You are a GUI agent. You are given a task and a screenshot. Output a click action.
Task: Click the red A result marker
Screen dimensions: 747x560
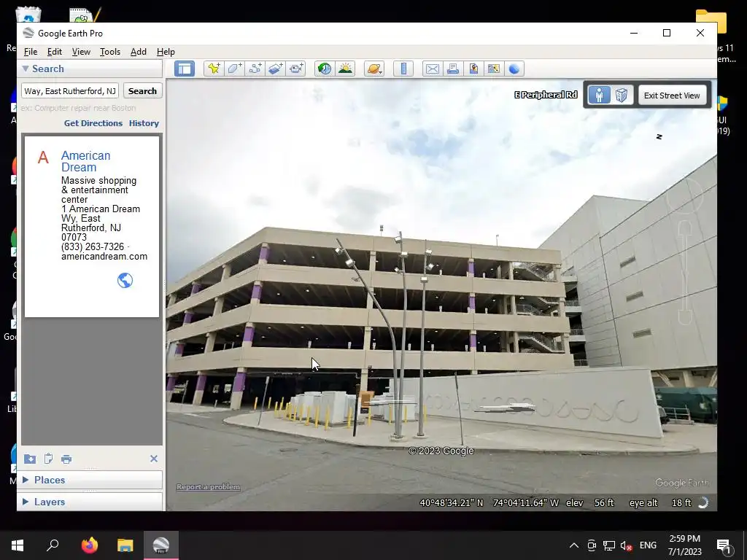click(x=43, y=157)
